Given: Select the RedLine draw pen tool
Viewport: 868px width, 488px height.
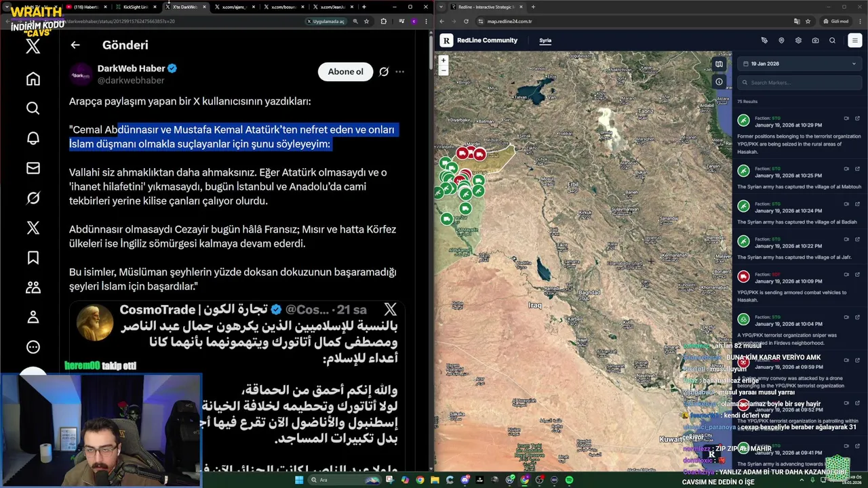Looking at the screenshot, I should (764, 41).
